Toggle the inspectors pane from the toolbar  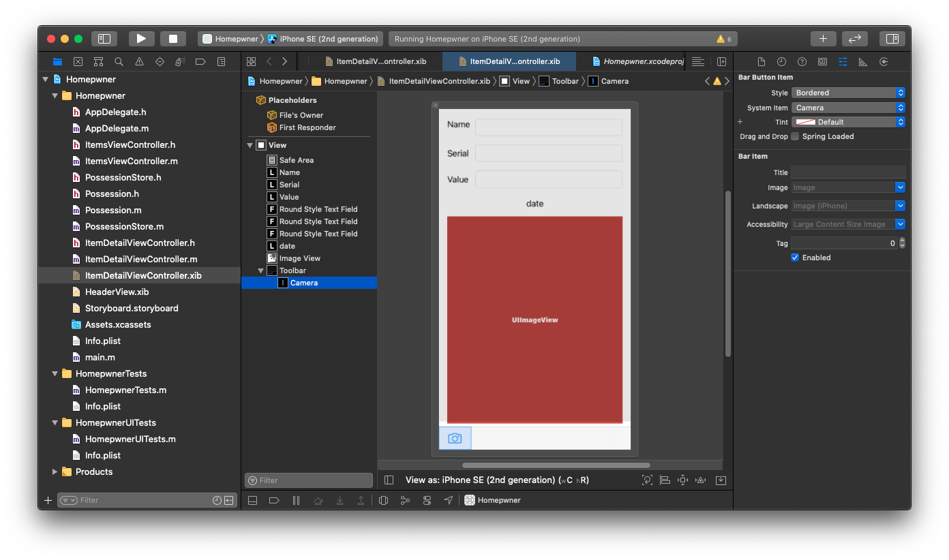pyautogui.click(x=892, y=39)
